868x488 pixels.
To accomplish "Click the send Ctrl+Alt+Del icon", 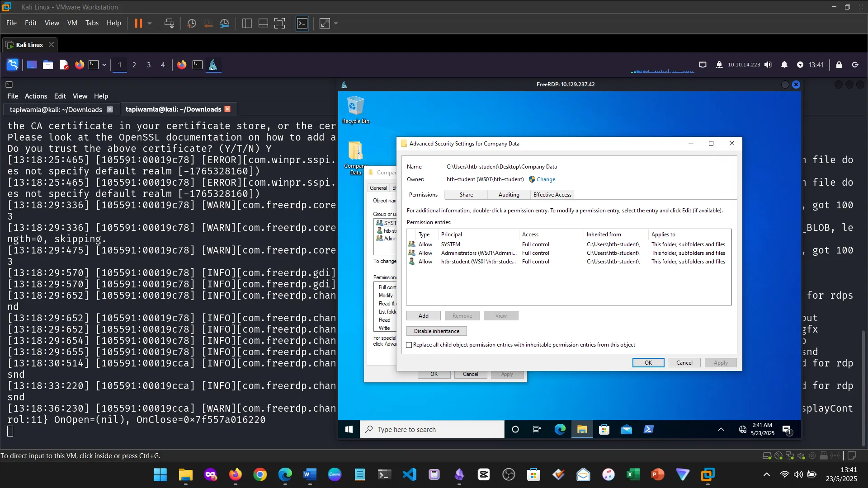I will (x=169, y=23).
